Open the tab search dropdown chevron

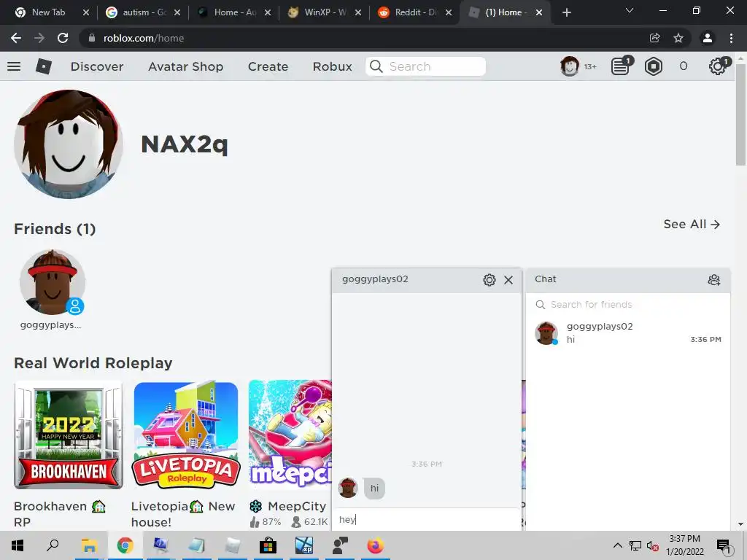pos(630,10)
